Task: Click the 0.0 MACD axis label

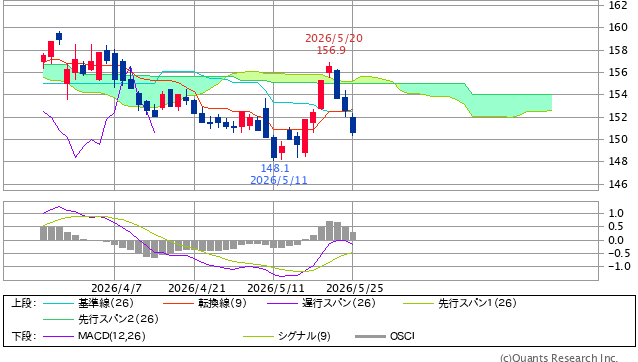Action: tap(616, 240)
